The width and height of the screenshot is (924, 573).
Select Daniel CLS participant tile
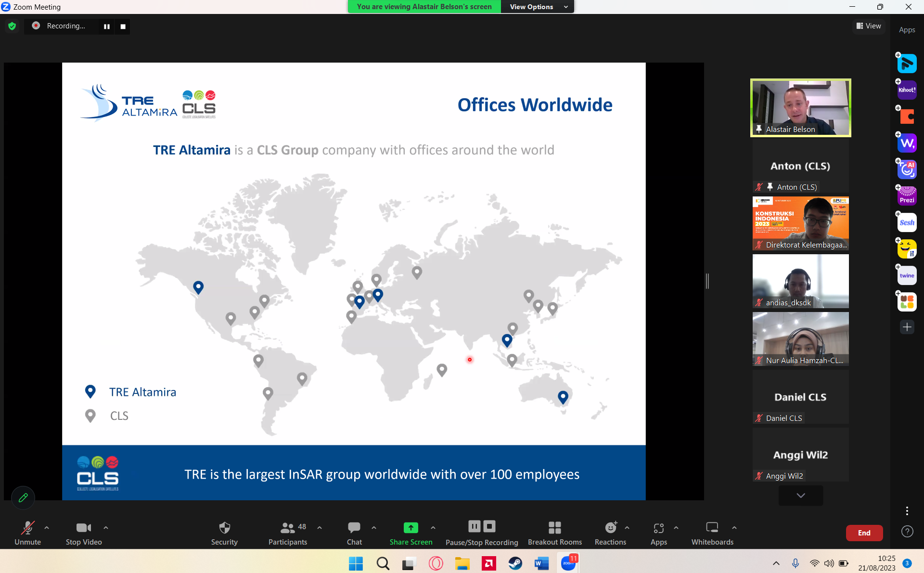pos(801,397)
